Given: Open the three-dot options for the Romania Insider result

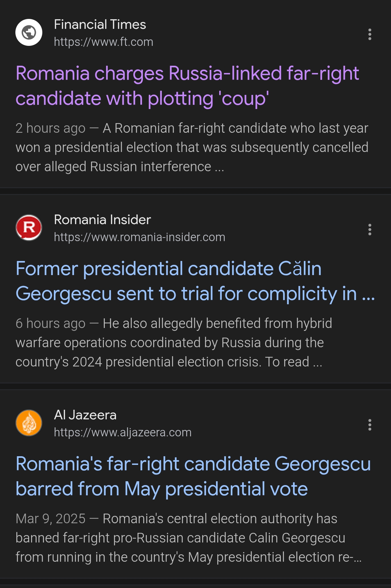Looking at the screenshot, I should (x=370, y=230).
